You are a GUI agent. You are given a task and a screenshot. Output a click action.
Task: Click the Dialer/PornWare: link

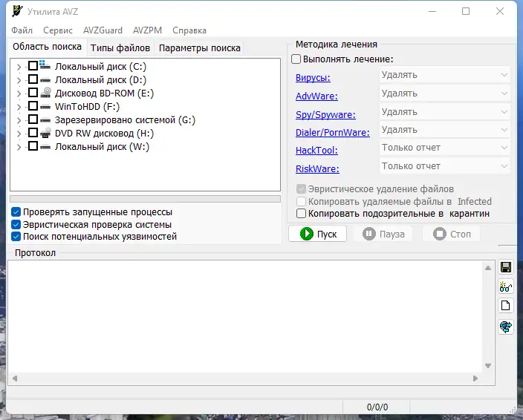333,133
